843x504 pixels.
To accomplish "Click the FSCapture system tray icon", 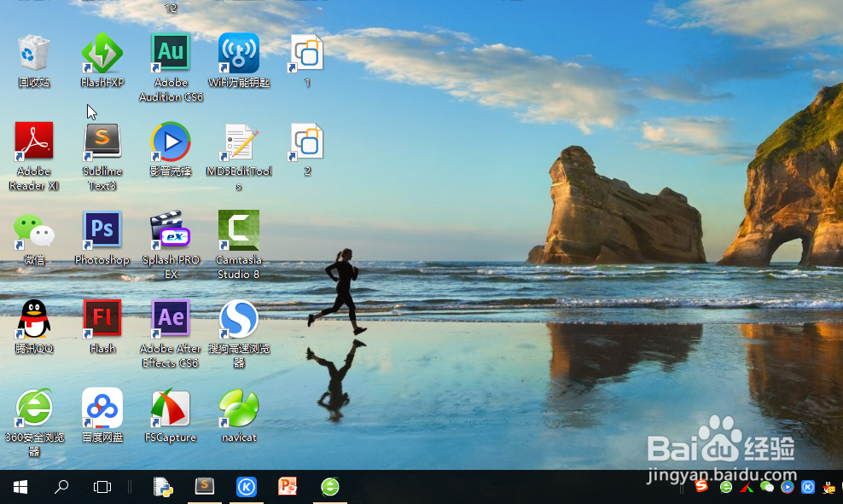I will point(747,487).
